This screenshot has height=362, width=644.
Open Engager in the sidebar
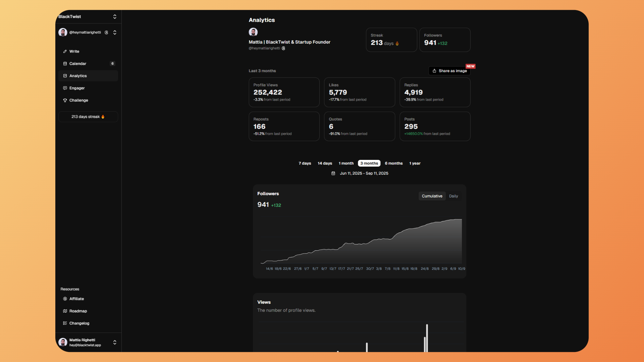88,88
